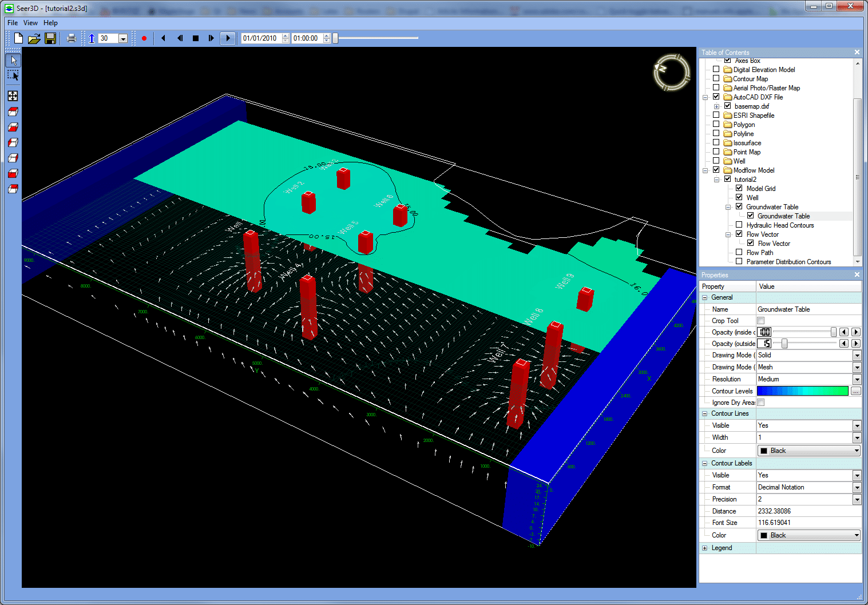
Task: Open the Resolution dropdown showing Medium
Action: (x=857, y=379)
